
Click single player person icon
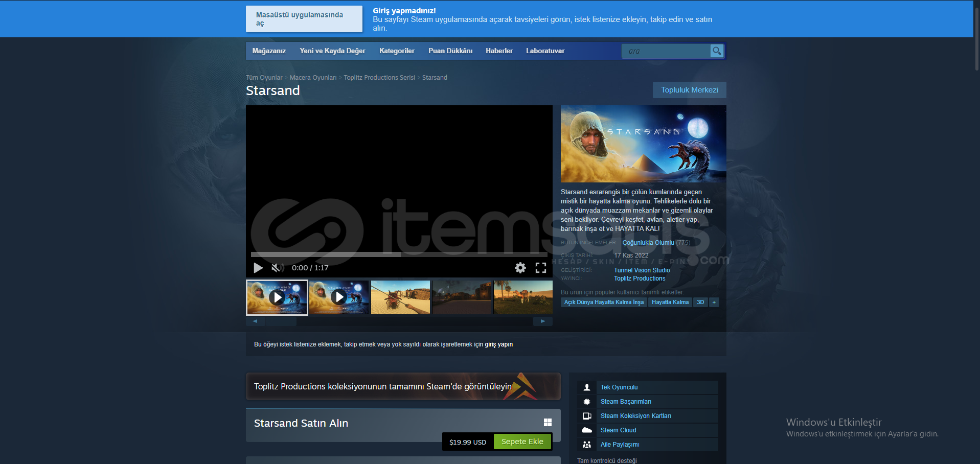point(587,387)
